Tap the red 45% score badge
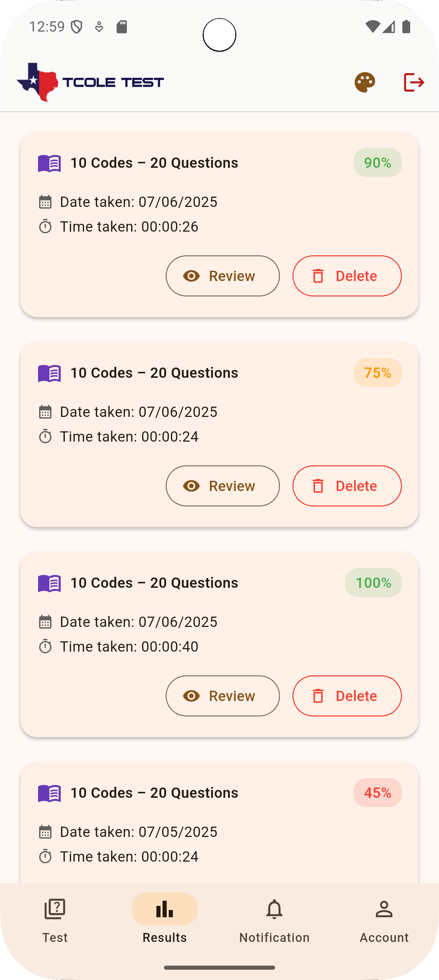The width and height of the screenshot is (439, 980). tap(377, 793)
